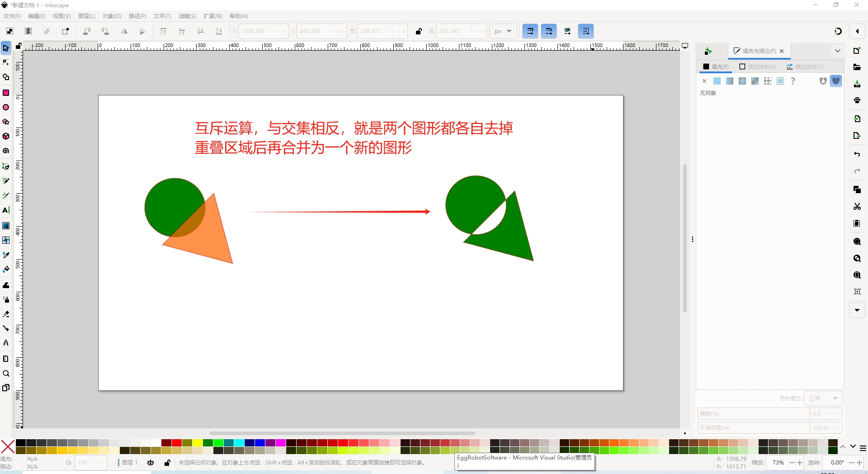
Task: Click the Node edit tool
Action: coord(6,62)
